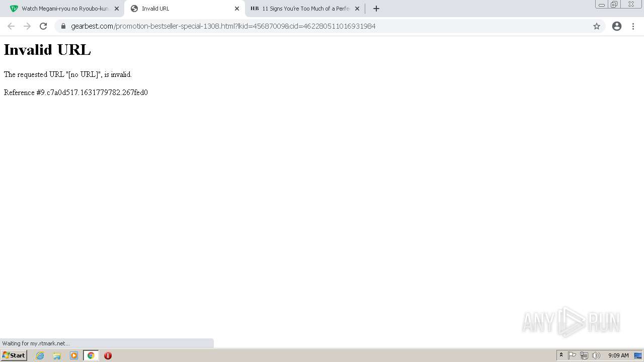The height and width of the screenshot is (362, 644).
Task: Select the Invalid URL heading
Action: point(47,50)
